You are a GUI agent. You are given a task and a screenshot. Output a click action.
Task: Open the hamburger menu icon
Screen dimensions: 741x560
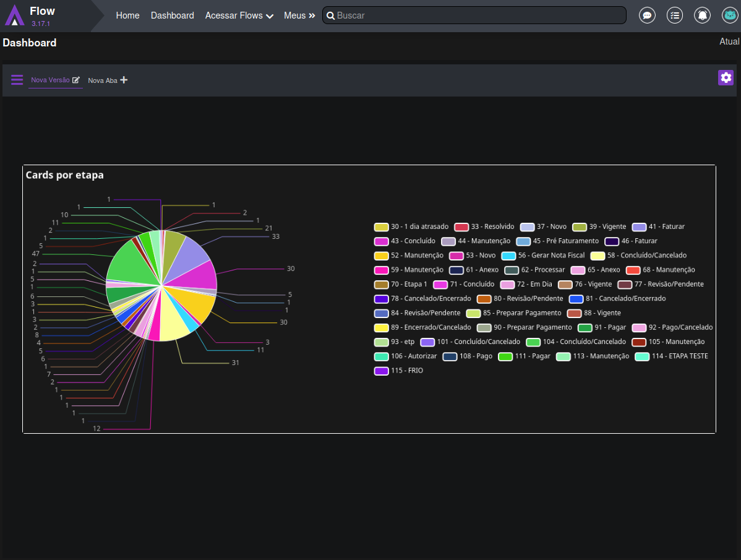(x=17, y=80)
